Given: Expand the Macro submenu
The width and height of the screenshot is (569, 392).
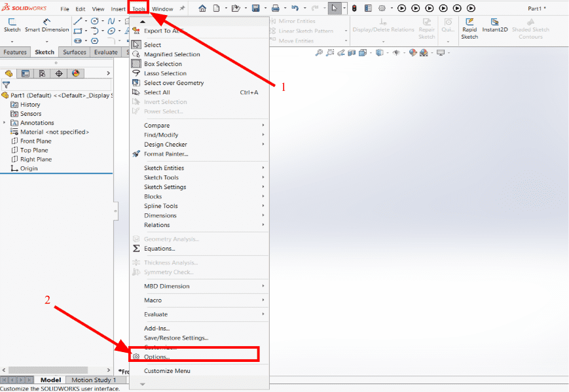Looking at the screenshot, I should pos(200,300).
